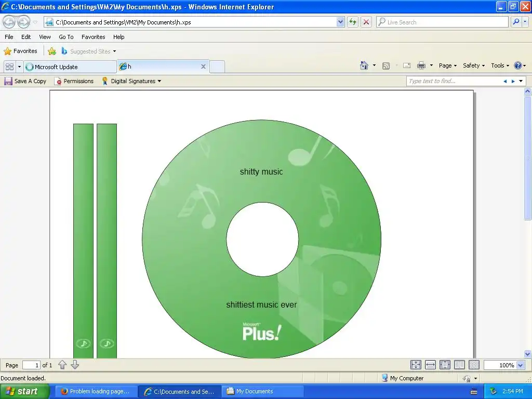532x399 pixels.
Task: Open the Edit menu
Action: point(26,37)
